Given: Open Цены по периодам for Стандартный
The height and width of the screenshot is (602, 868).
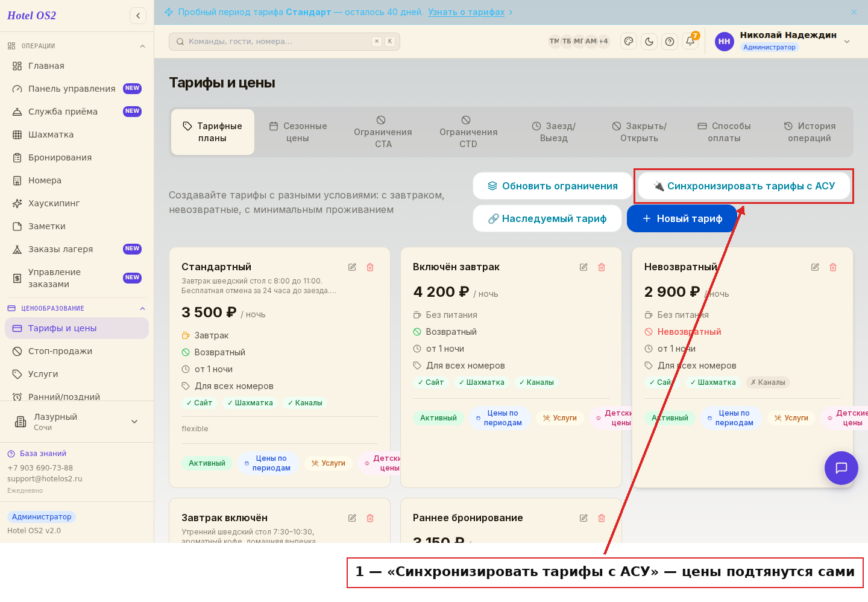Looking at the screenshot, I should tap(268, 463).
